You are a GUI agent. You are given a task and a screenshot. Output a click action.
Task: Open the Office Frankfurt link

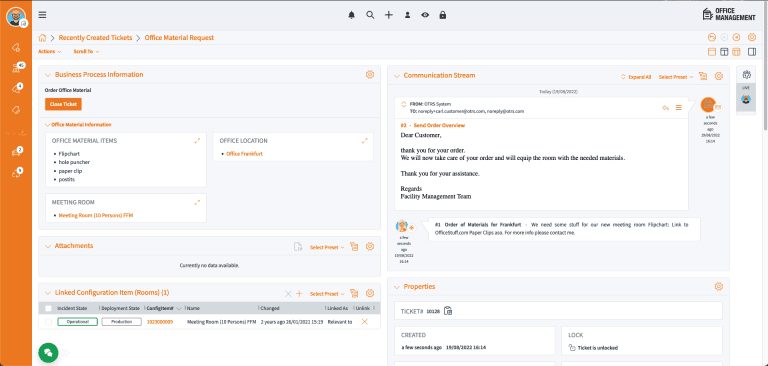point(244,154)
